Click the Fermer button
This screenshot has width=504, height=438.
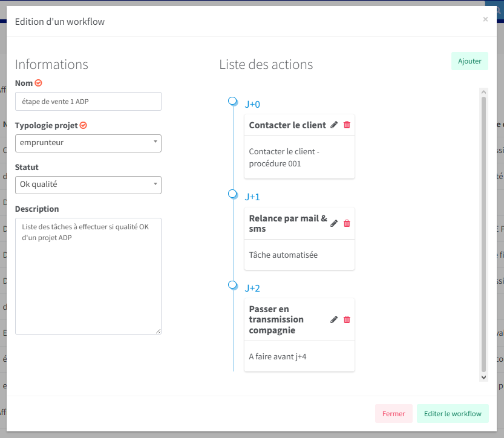click(394, 413)
